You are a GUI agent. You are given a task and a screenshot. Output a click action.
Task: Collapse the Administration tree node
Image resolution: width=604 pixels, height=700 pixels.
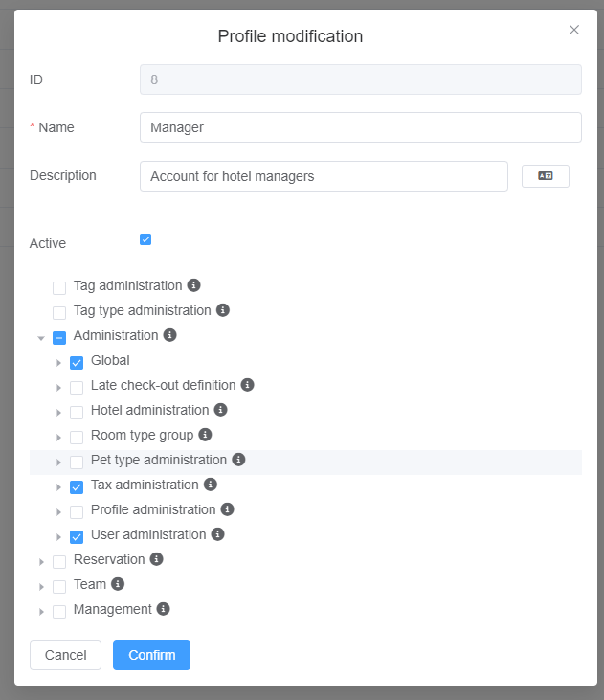[41, 338]
